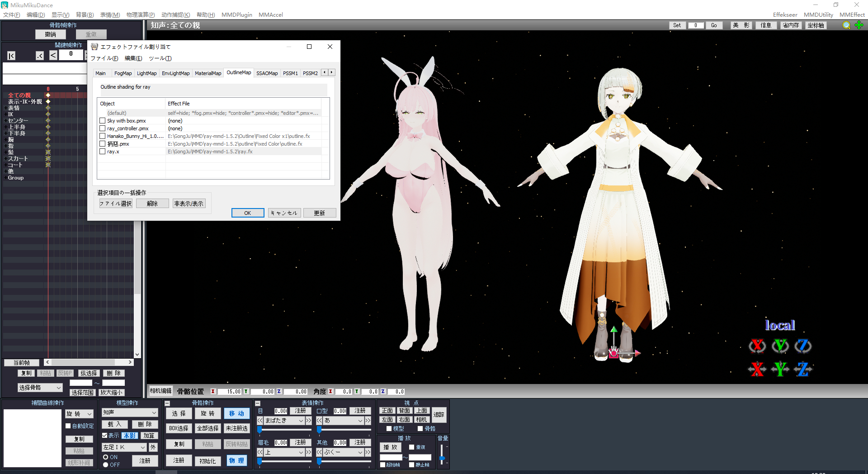The width and height of the screenshot is (868, 474).
Task: Click >> next other morph arrow
Action: 368,452
